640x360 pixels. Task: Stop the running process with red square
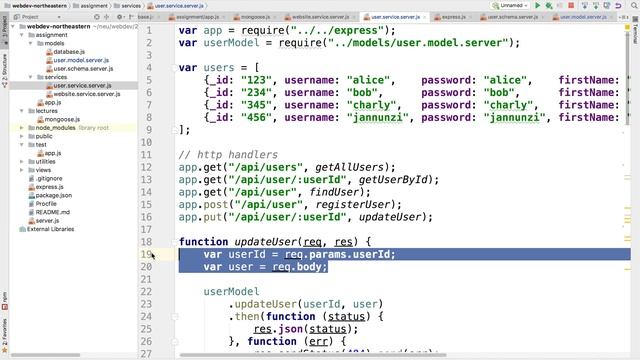pos(571,5)
